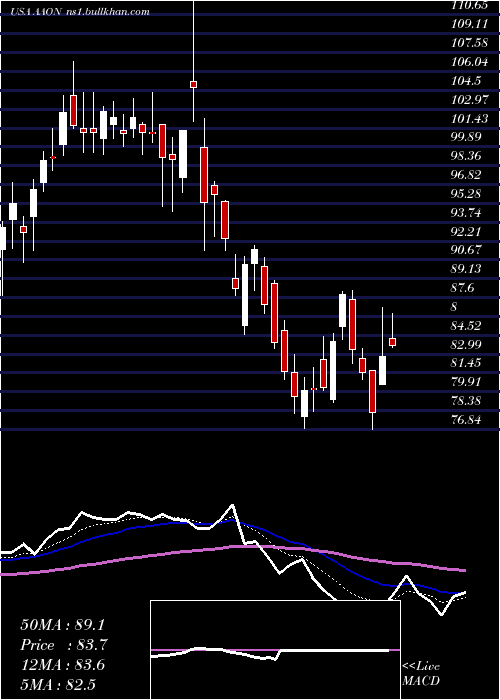This screenshot has width=500, height=700.
Task: Click the 110.65 price axis label
Action: (x=468, y=5)
